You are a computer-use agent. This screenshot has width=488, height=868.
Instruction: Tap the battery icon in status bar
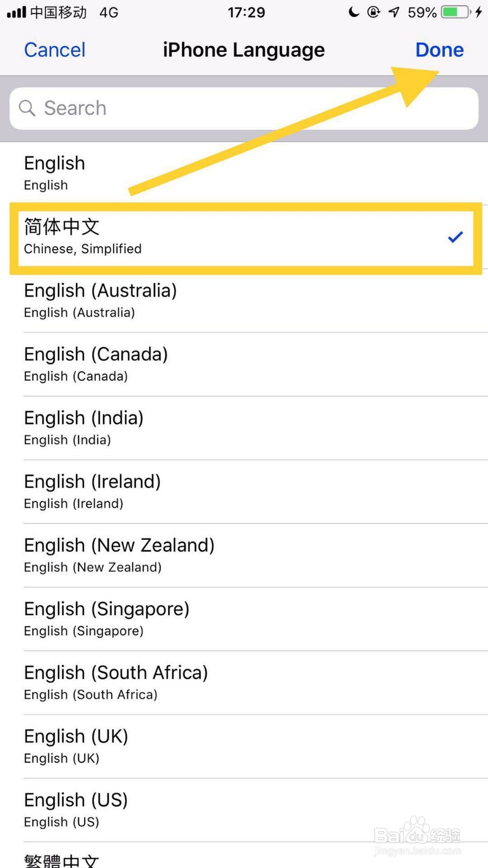click(455, 12)
